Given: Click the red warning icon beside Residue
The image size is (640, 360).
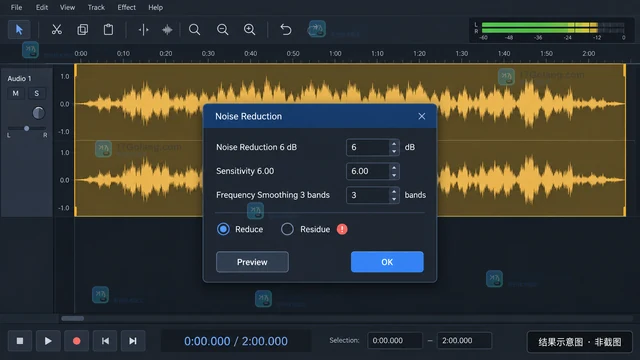Looking at the screenshot, I should (342, 229).
